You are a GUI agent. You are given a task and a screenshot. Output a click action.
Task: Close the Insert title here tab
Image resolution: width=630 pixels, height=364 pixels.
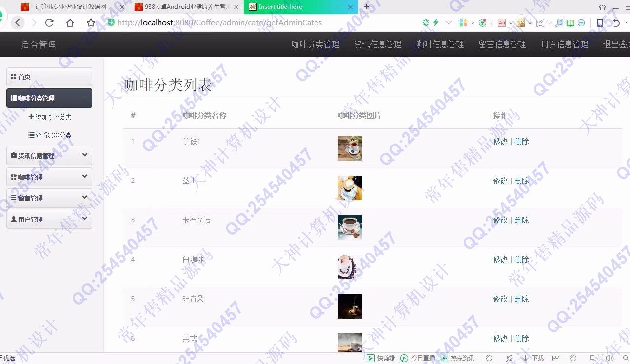[x=351, y=7]
